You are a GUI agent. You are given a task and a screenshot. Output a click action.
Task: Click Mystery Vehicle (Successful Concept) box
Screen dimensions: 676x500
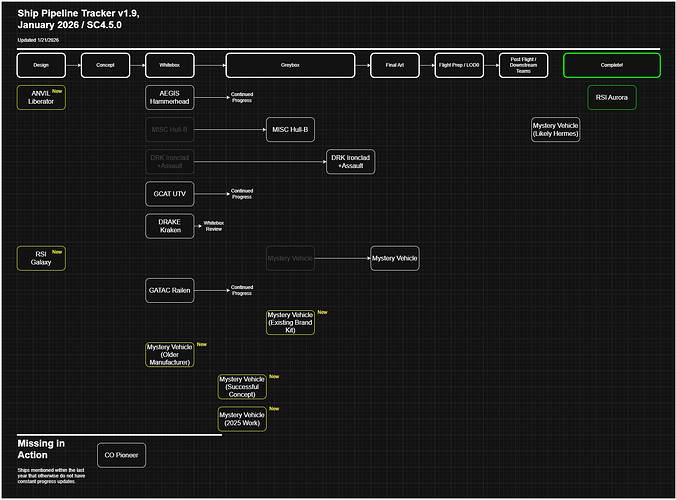tap(242, 386)
